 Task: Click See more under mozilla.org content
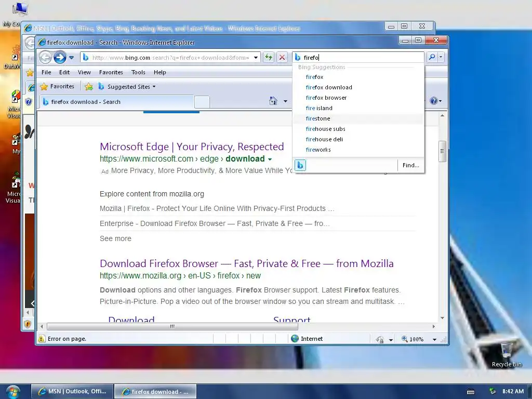(x=115, y=238)
